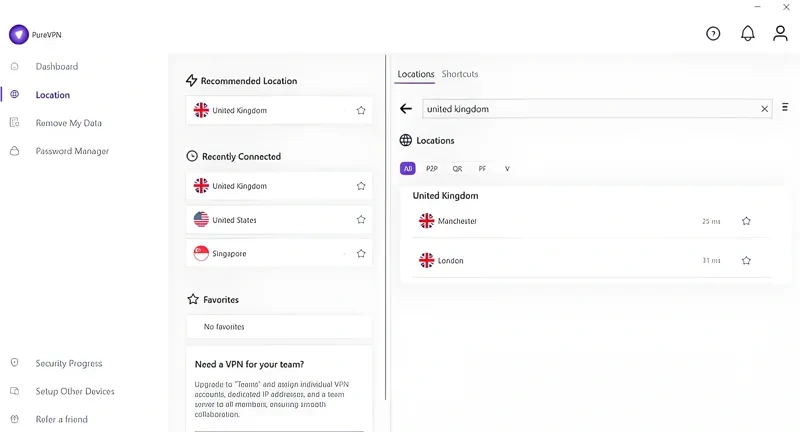Open Dashboard in the sidebar

57,66
